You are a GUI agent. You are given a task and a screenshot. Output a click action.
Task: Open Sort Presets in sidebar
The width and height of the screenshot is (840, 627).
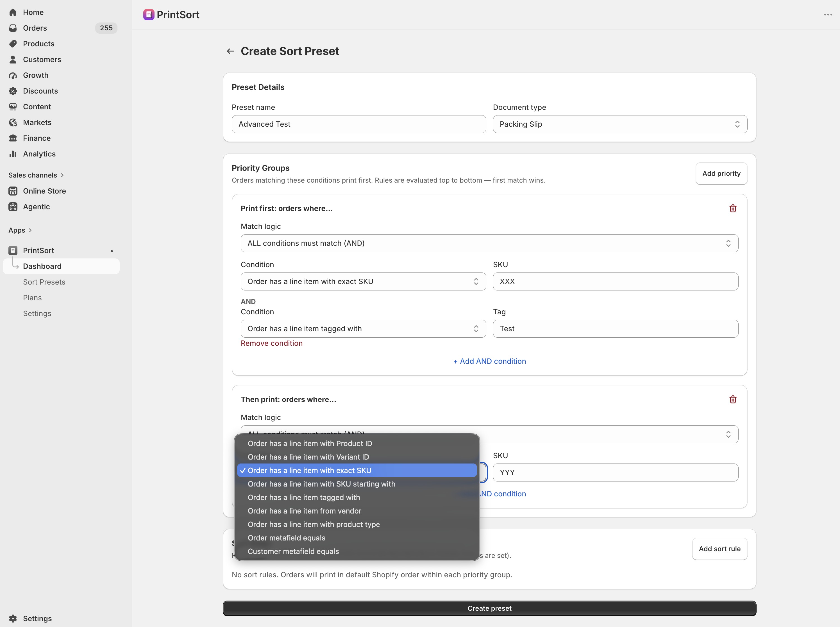(x=44, y=282)
